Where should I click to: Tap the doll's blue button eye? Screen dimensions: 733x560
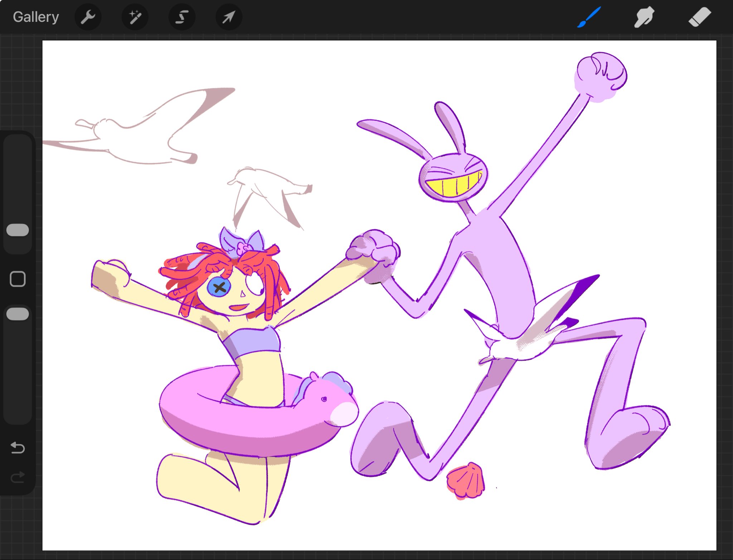point(218,287)
